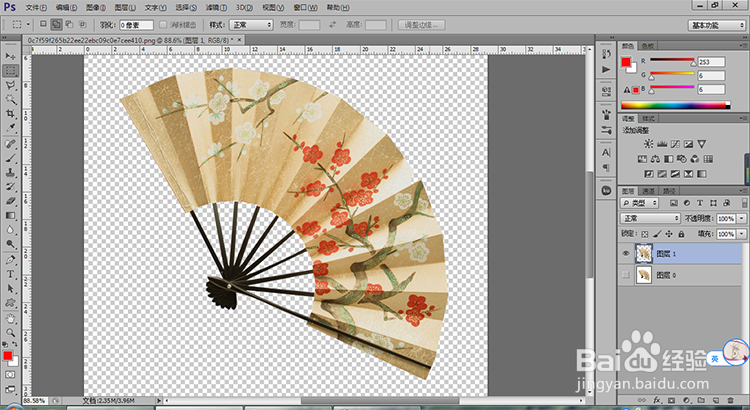Viewport: 750px width, 410px height.
Task: Expand the toolbox with double-arrow toggle
Action: pos(4,37)
